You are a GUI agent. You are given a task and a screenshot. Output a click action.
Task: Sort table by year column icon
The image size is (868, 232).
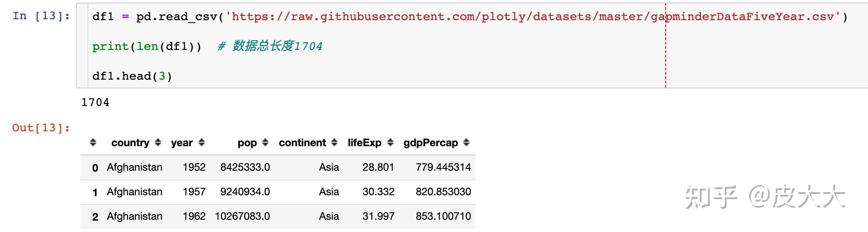pyautogui.click(x=201, y=143)
